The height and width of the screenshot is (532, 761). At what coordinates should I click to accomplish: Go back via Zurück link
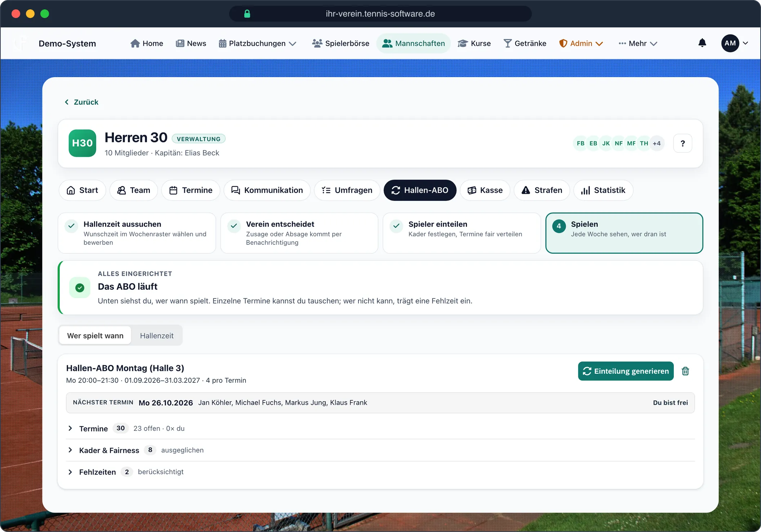81,102
